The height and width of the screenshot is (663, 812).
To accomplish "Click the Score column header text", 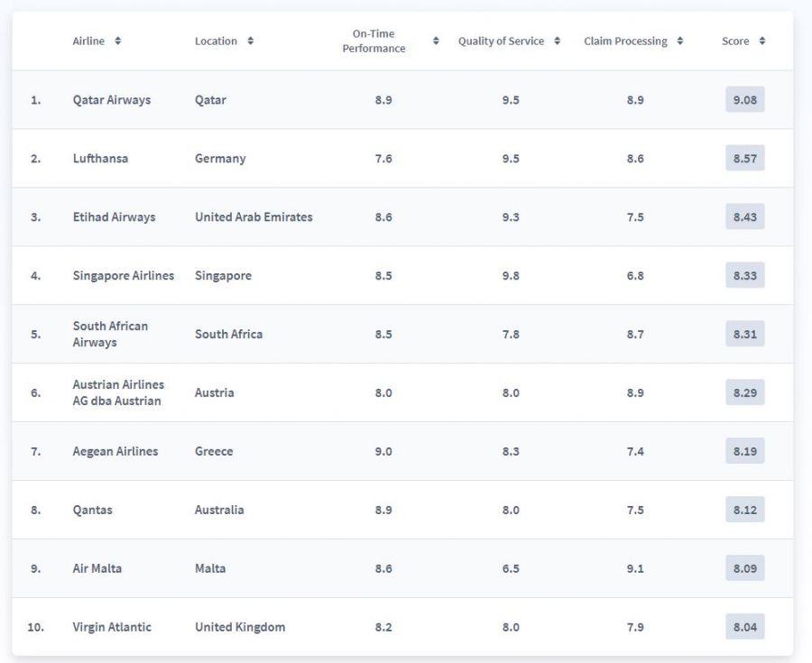I will [x=735, y=41].
